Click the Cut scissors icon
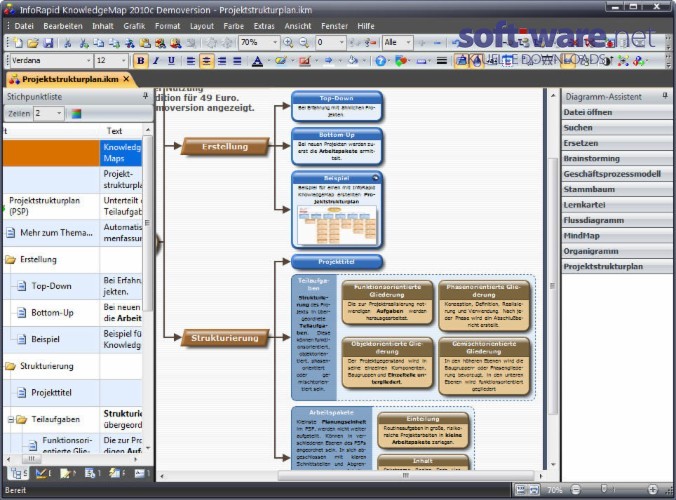Screen dimensions: 676x500 (x=67, y=42)
